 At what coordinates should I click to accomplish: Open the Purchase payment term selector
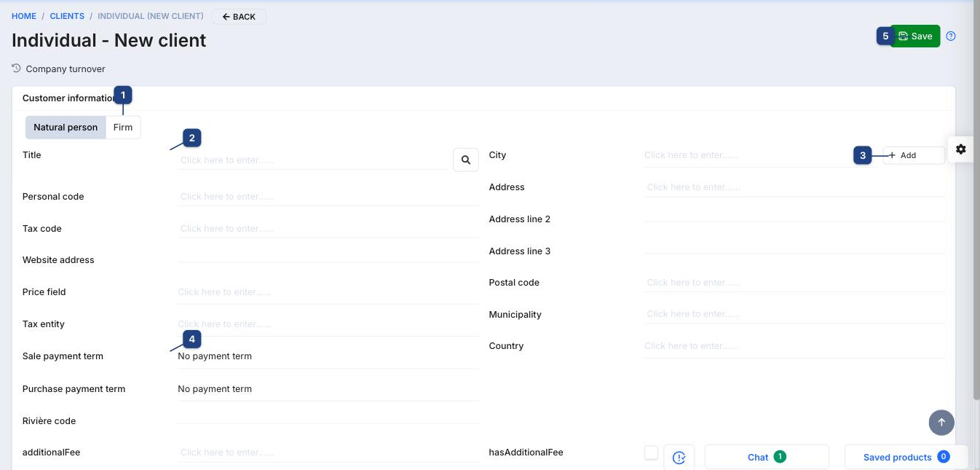click(328, 389)
